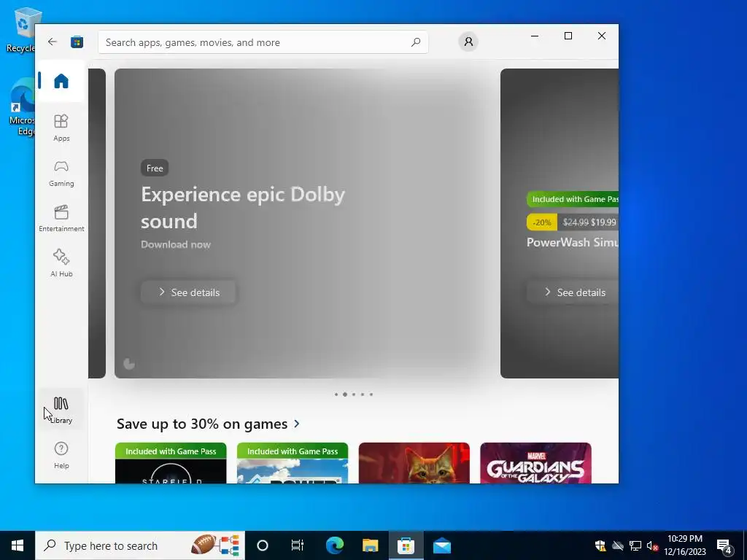The image size is (747, 560).
Task: Open the AI Hub section
Action: [61, 262]
